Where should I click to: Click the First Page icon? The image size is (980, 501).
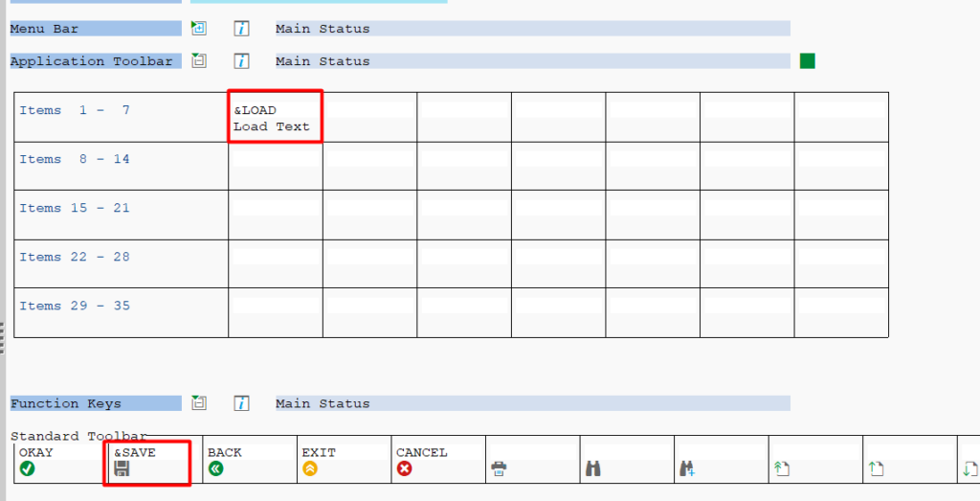tap(781, 468)
